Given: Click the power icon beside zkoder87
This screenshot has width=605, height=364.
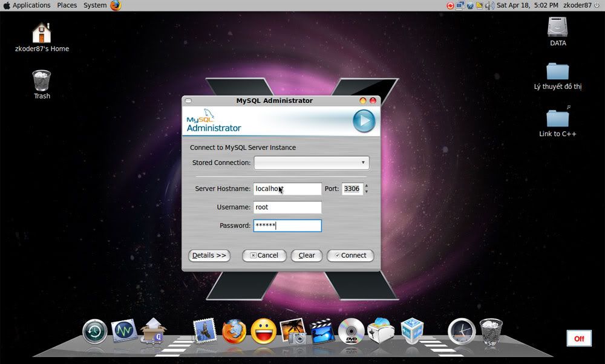Looking at the screenshot, I should coord(597,5).
